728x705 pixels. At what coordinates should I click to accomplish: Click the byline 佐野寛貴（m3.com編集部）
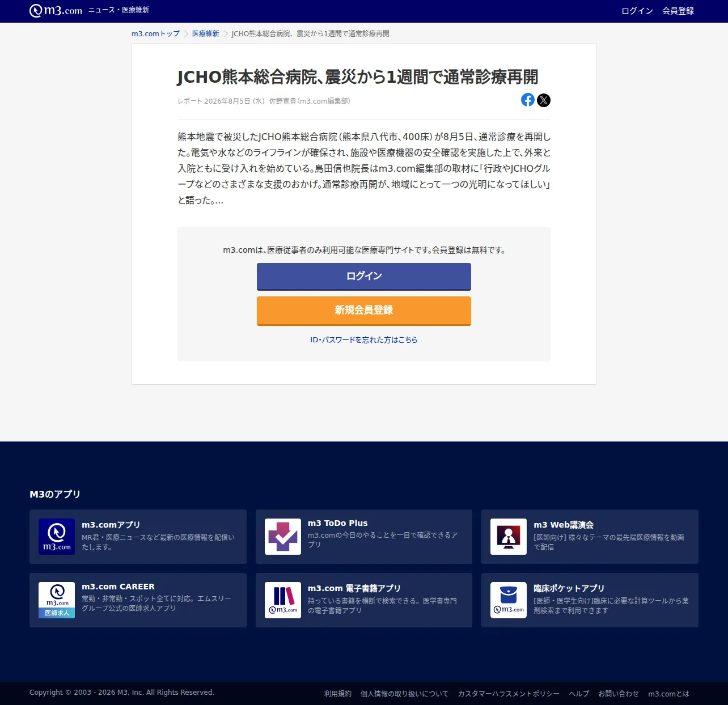(x=310, y=101)
